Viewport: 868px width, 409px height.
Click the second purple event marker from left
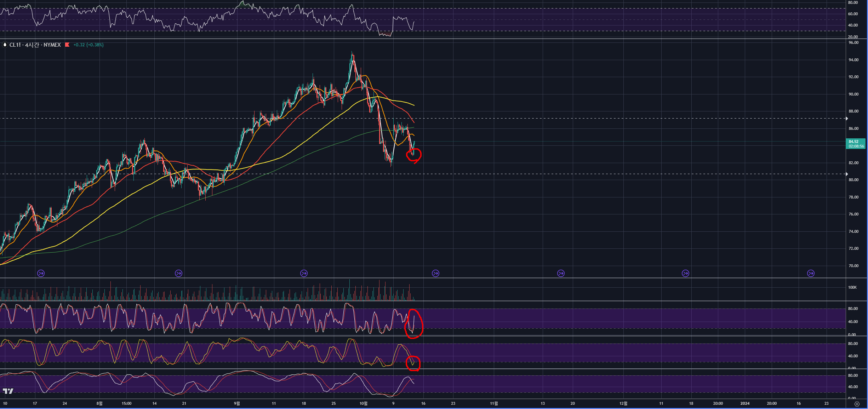[x=179, y=273]
